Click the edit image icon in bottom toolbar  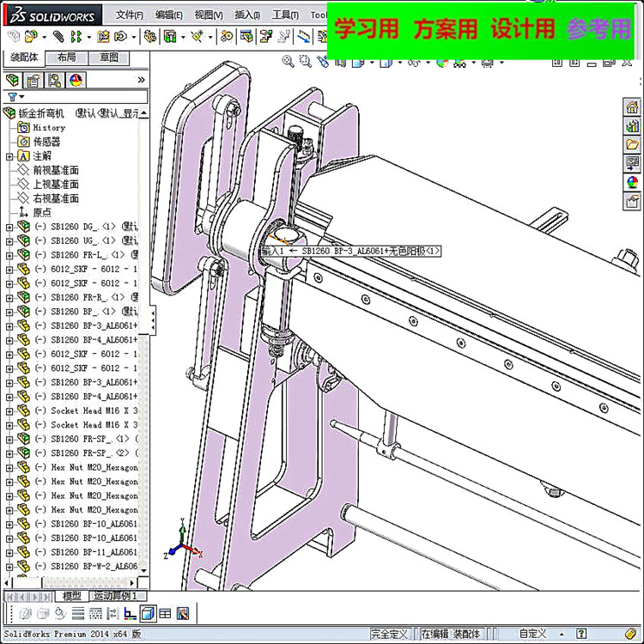tap(183, 614)
